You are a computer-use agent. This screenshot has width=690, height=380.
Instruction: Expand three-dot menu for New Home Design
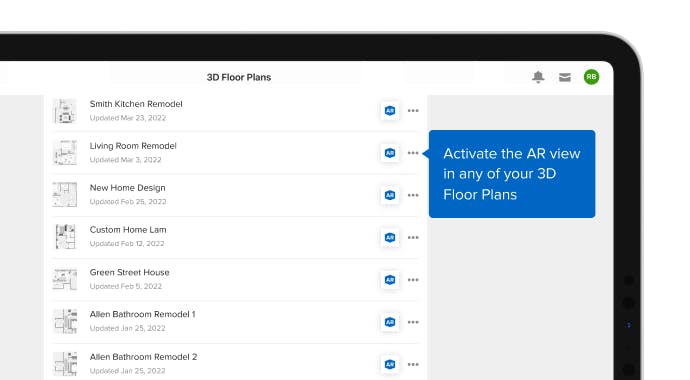coord(413,195)
